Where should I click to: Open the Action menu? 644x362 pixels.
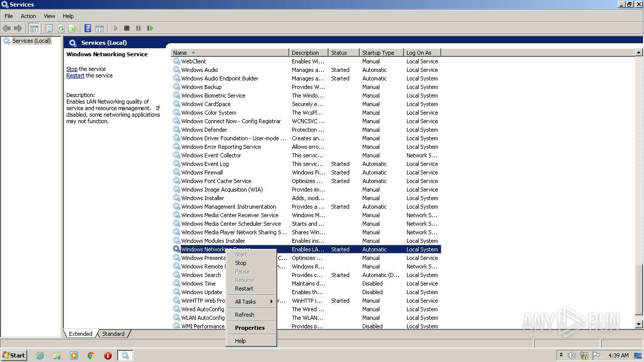click(x=28, y=16)
